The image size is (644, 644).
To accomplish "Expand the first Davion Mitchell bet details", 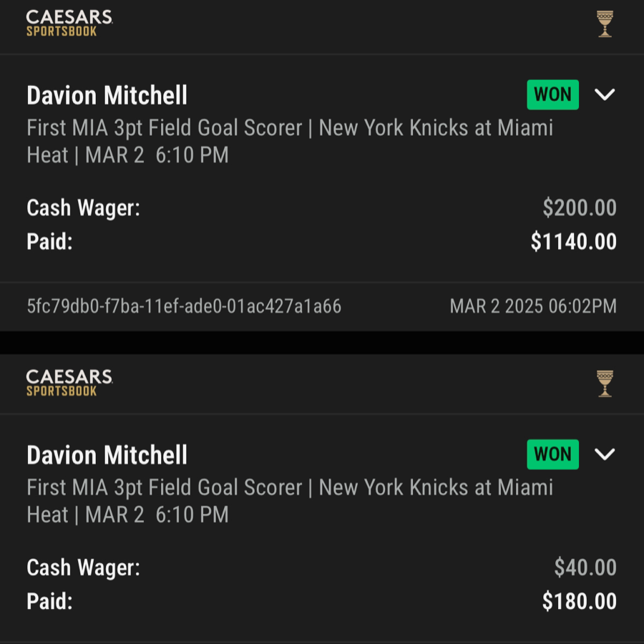I will click(605, 94).
